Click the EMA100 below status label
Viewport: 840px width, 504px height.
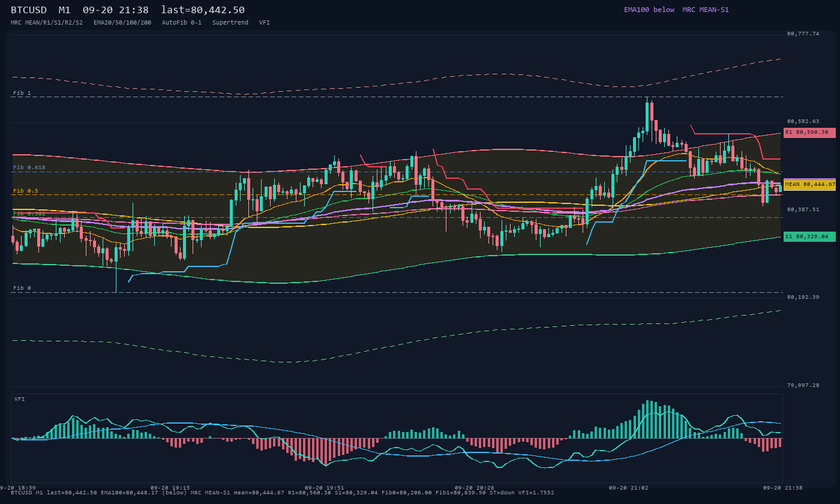pos(649,10)
